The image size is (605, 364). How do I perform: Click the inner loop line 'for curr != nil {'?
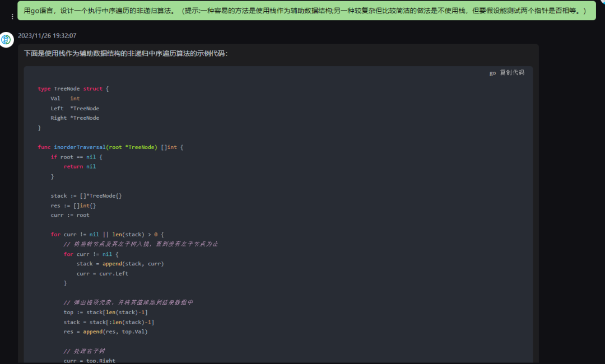(91, 254)
